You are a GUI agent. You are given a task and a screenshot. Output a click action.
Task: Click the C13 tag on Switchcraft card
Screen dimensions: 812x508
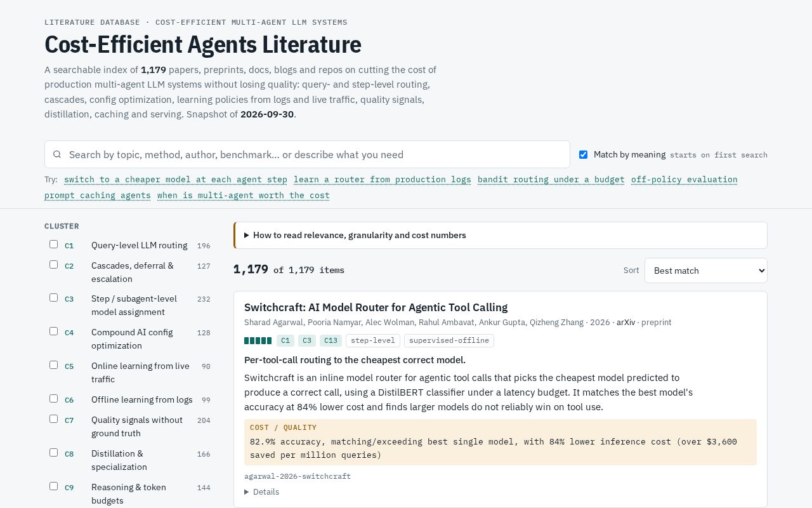pos(331,340)
